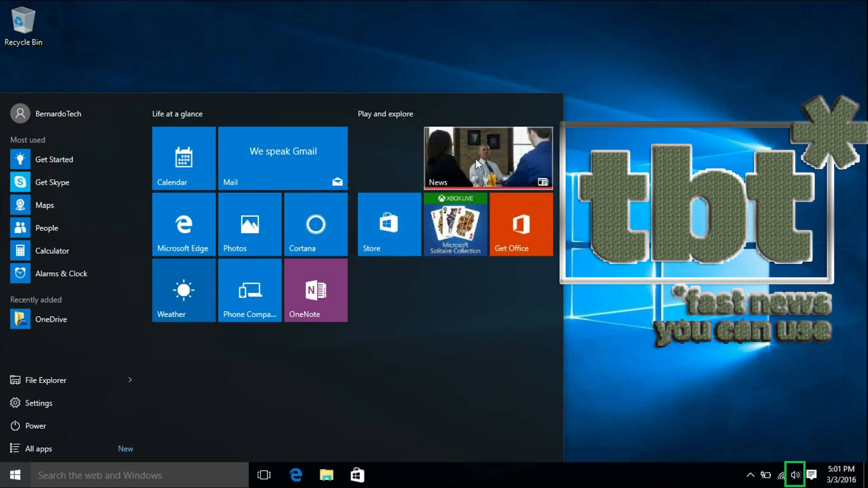Launch Edge from the taskbar
This screenshot has width=868, height=488.
click(x=296, y=475)
